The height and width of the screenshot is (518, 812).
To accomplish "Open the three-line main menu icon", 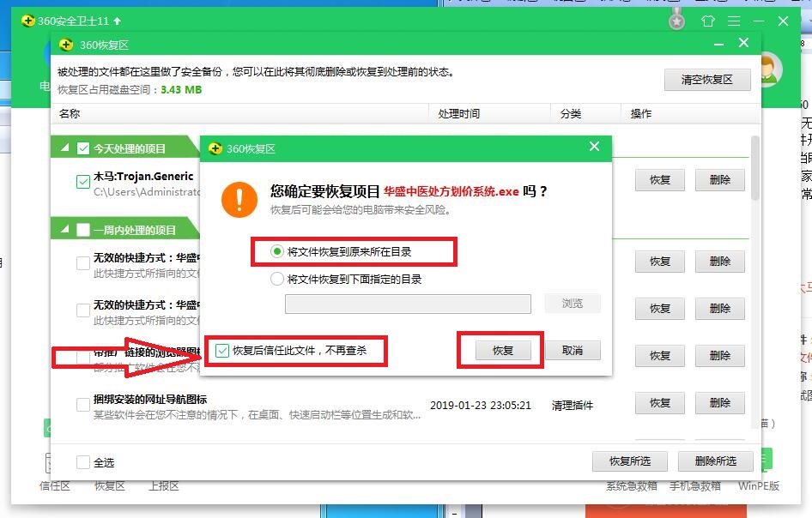I will [734, 21].
